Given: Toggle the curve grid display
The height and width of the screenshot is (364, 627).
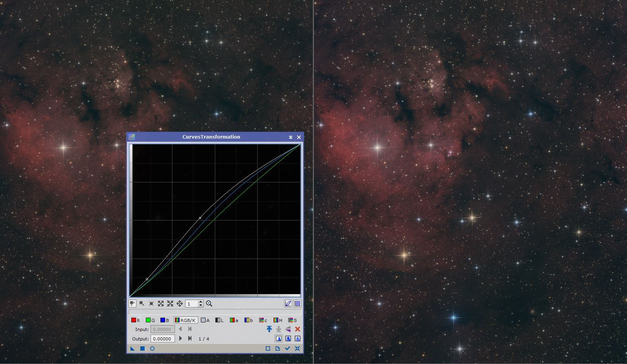Looking at the screenshot, I should (298, 304).
